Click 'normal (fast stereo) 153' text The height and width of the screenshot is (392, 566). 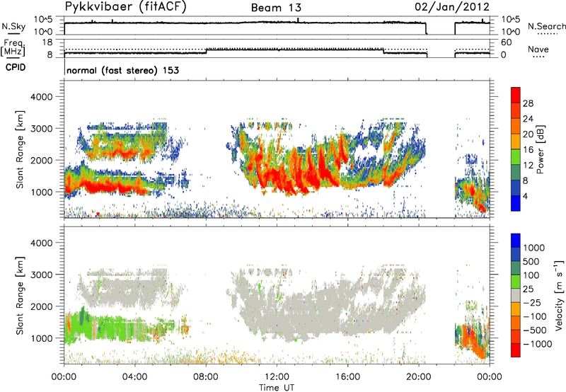tap(122, 70)
